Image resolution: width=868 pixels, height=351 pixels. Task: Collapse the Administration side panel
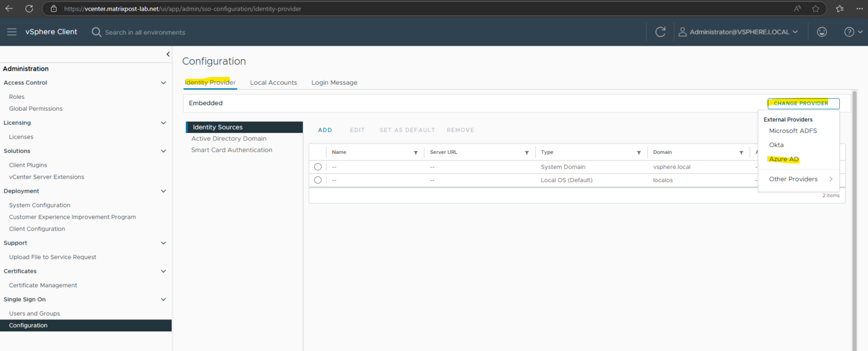(168, 54)
